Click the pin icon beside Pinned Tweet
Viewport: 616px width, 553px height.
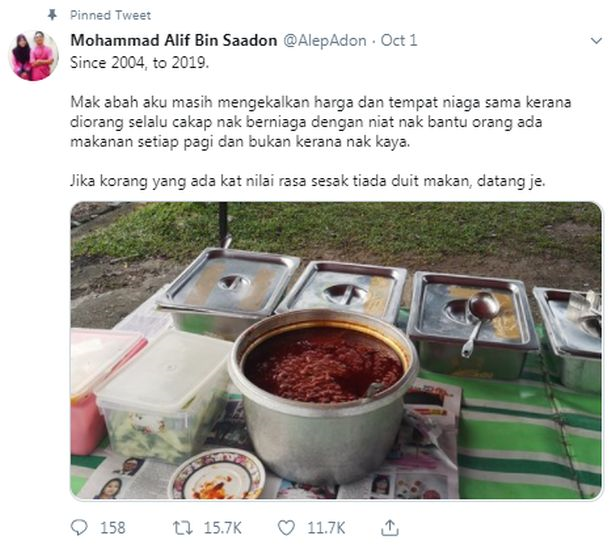click(52, 15)
